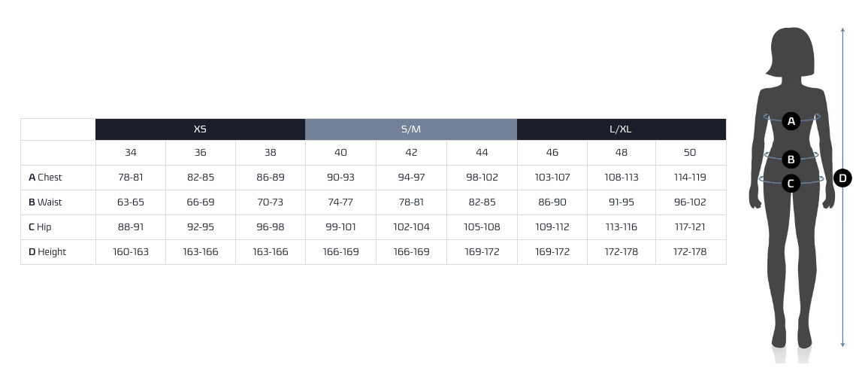Click the A chest marker on figure
Image resolution: width=868 pixels, height=374 pixels.
click(x=790, y=120)
